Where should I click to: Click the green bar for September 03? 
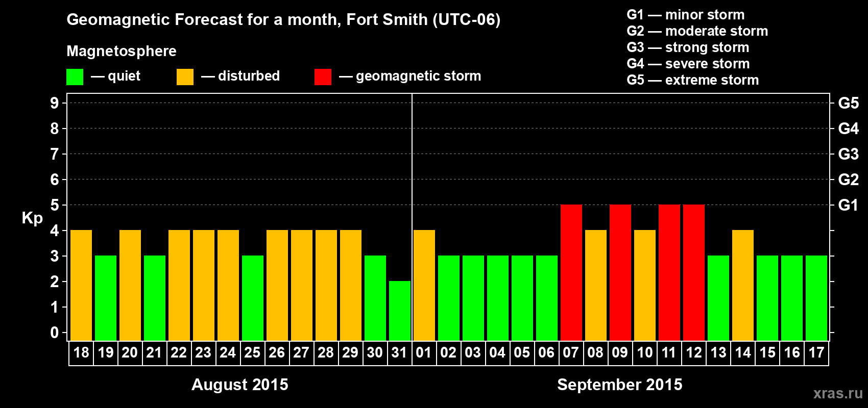[473, 298]
